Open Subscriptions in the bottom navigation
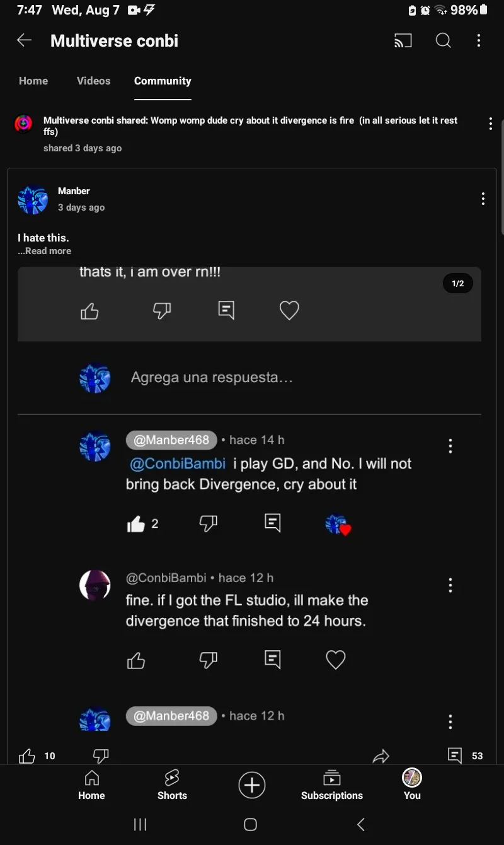The width and height of the screenshot is (504, 845). click(331, 785)
